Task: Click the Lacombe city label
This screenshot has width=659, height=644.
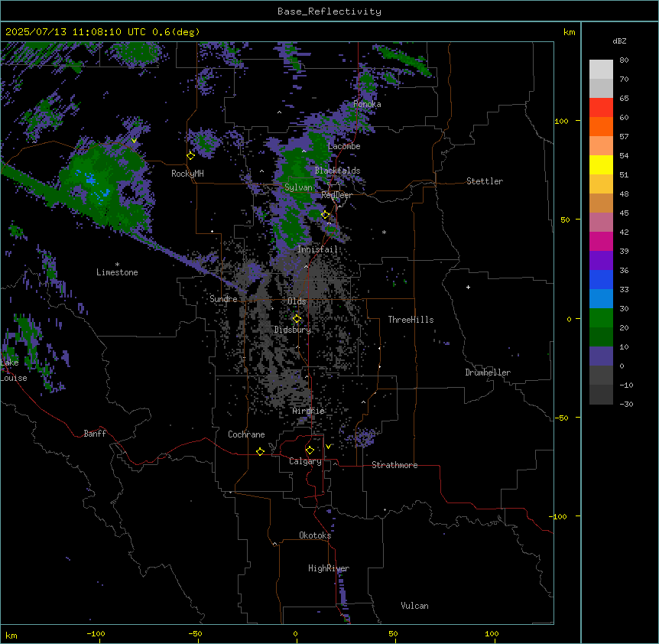Action: coord(344,146)
